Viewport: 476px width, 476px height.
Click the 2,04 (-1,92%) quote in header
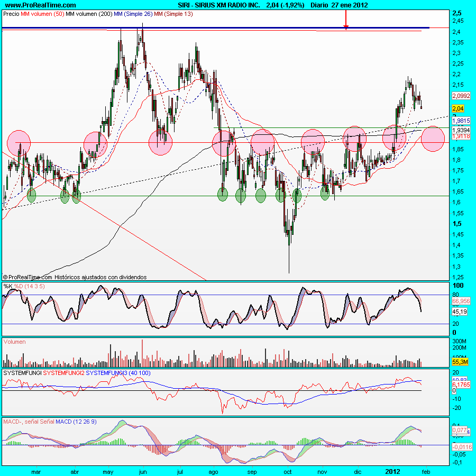285,5
